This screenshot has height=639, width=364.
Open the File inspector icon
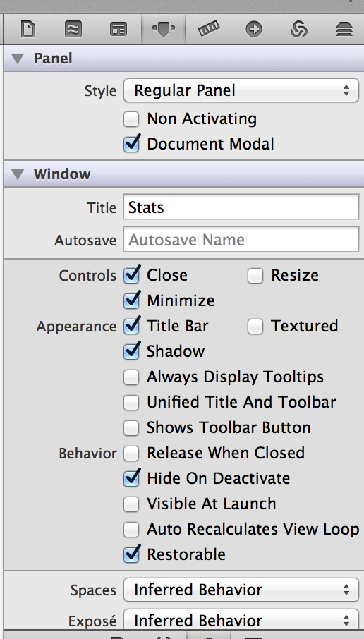coord(28,30)
